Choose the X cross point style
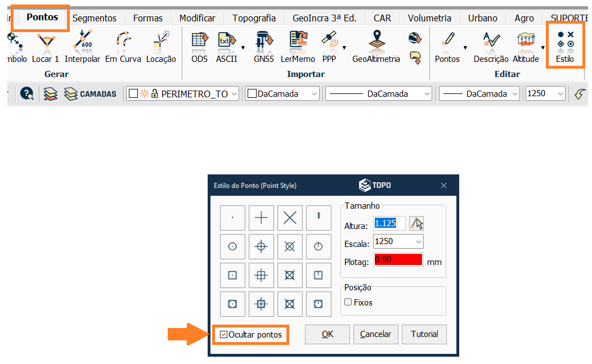This screenshot has width=592, height=364. point(290,218)
